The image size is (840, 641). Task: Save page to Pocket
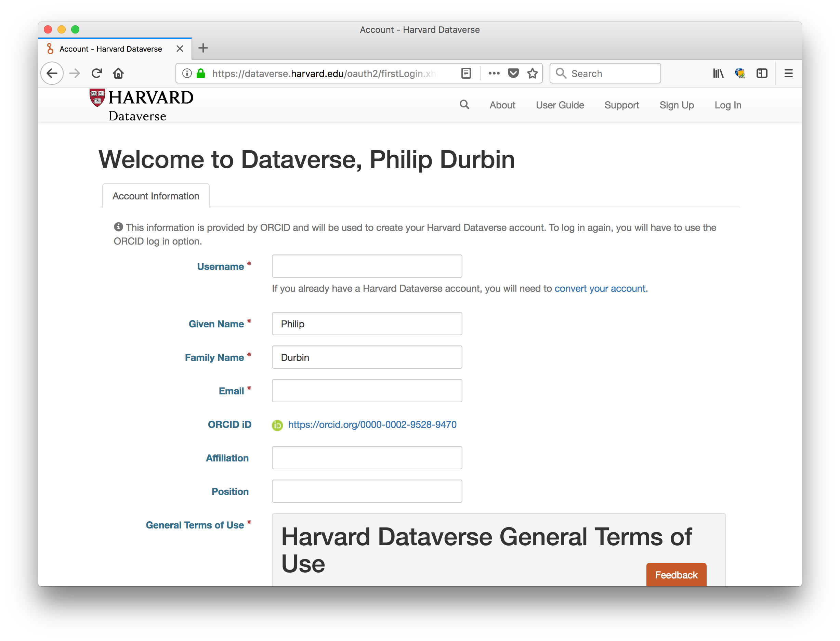coord(513,73)
